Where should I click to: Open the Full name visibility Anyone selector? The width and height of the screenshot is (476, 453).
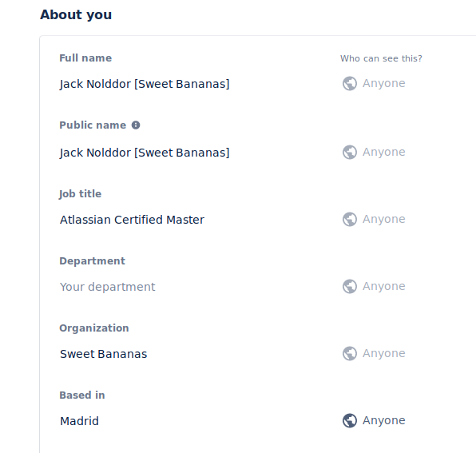coord(374,84)
